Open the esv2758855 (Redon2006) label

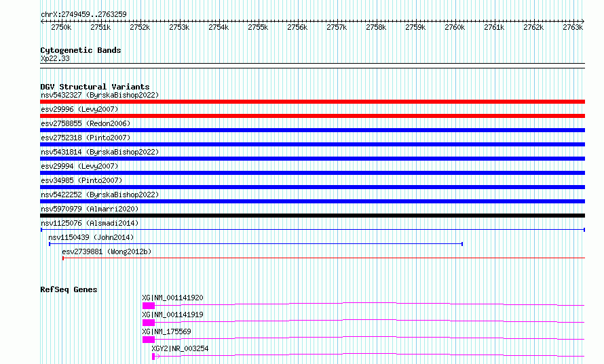click(x=86, y=123)
